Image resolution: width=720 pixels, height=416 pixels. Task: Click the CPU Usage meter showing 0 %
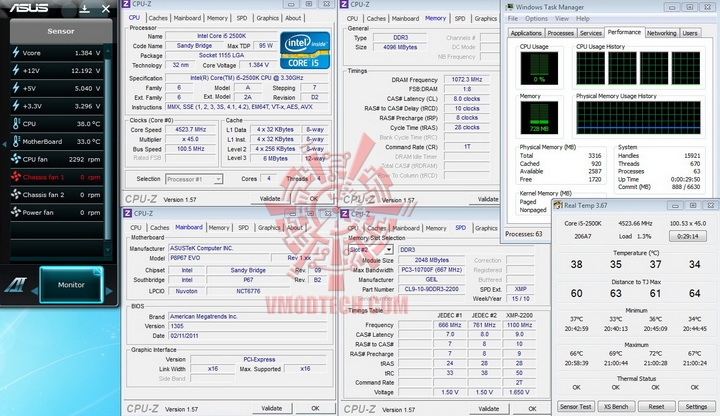[539, 68]
